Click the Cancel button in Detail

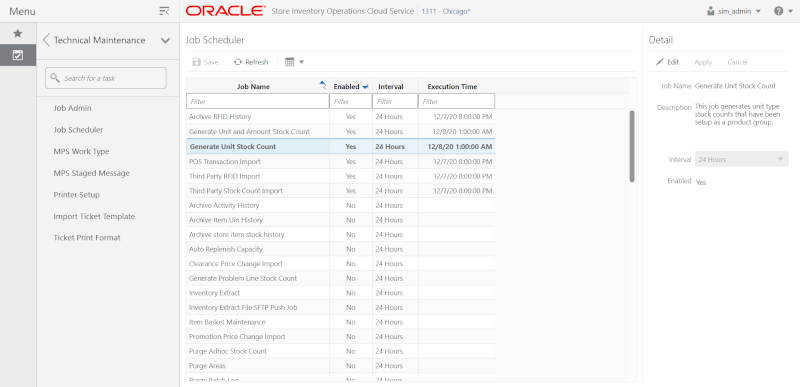point(737,62)
